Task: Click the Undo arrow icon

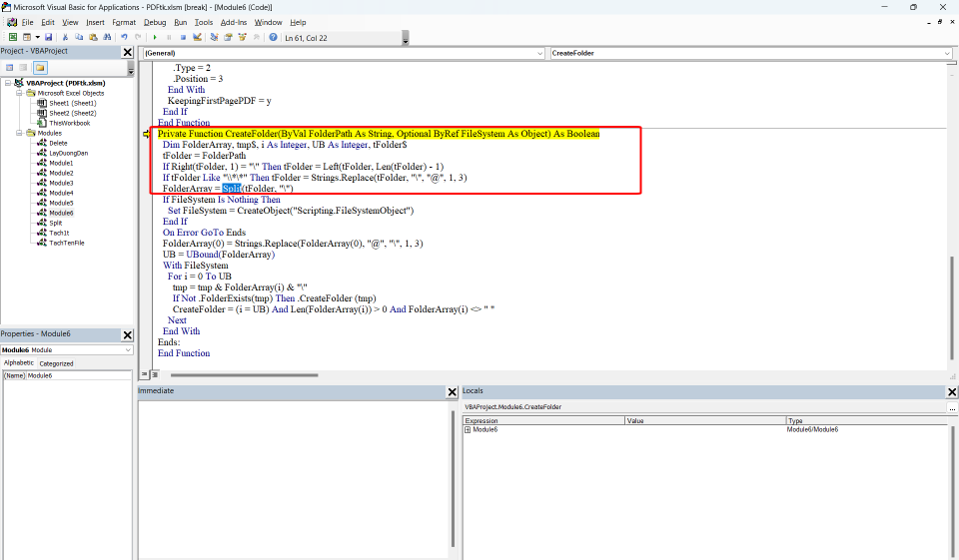Action: (124, 37)
